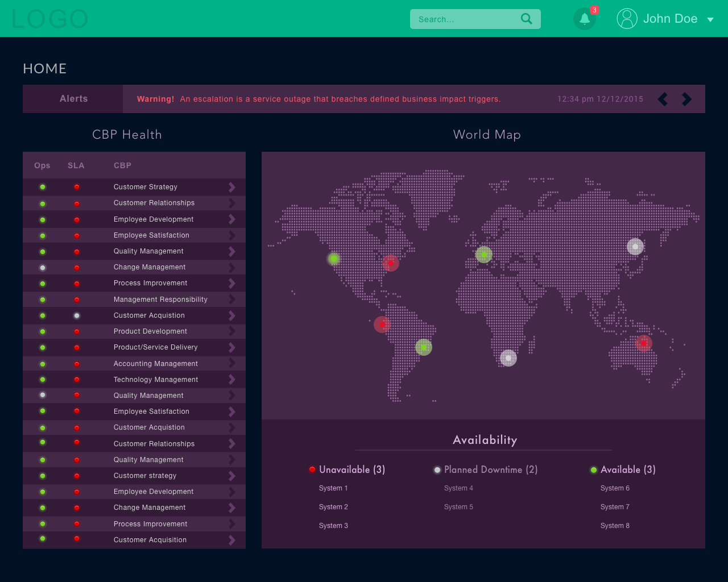Image resolution: width=728 pixels, height=582 pixels.
Task: Click the Planned Downtime (2) legend heading
Action: [491, 469]
